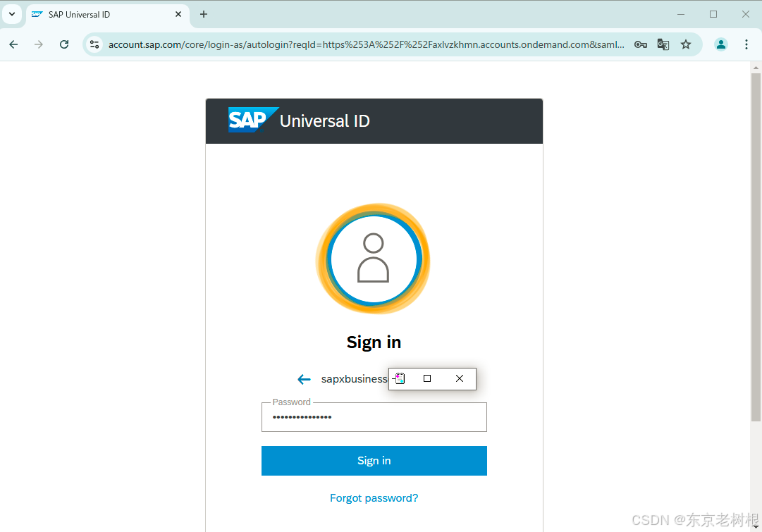Screen dimensions: 762x532
Task: Open Chrome three-dot menu
Action: 746,44
